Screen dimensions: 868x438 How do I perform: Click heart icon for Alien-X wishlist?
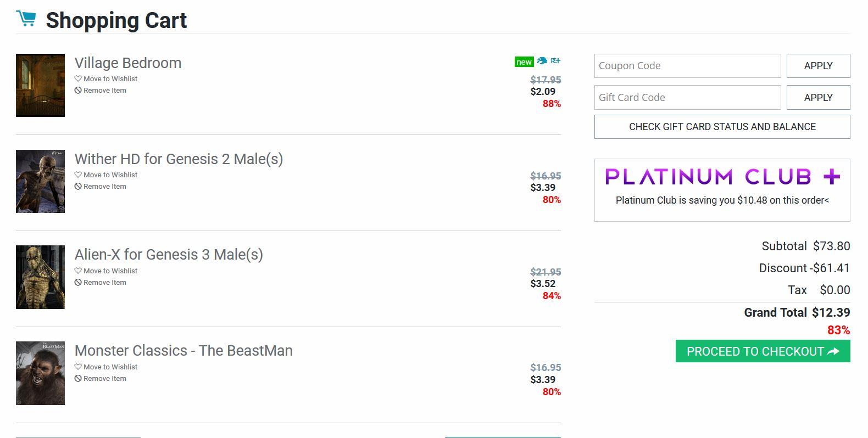coord(78,271)
